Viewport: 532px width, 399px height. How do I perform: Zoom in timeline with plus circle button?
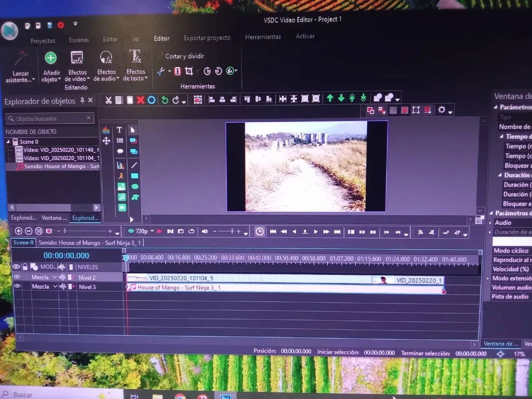tap(19, 231)
